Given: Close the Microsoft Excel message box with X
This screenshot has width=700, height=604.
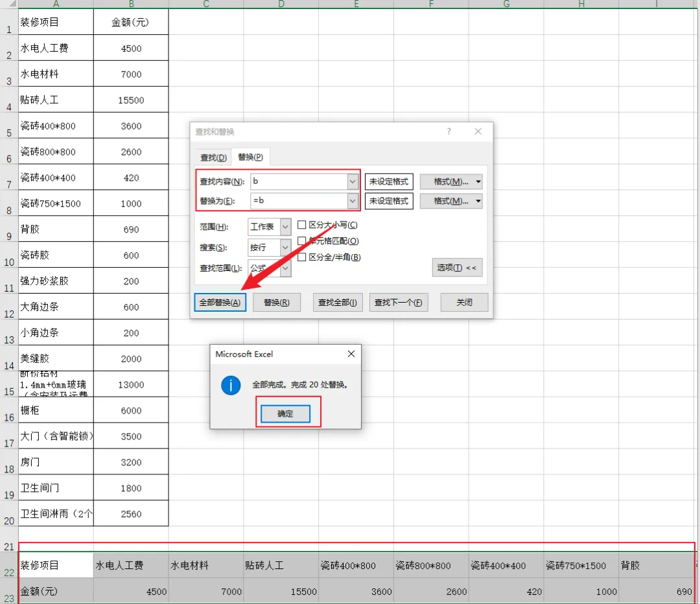Looking at the screenshot, I should (x=351, y=354).
